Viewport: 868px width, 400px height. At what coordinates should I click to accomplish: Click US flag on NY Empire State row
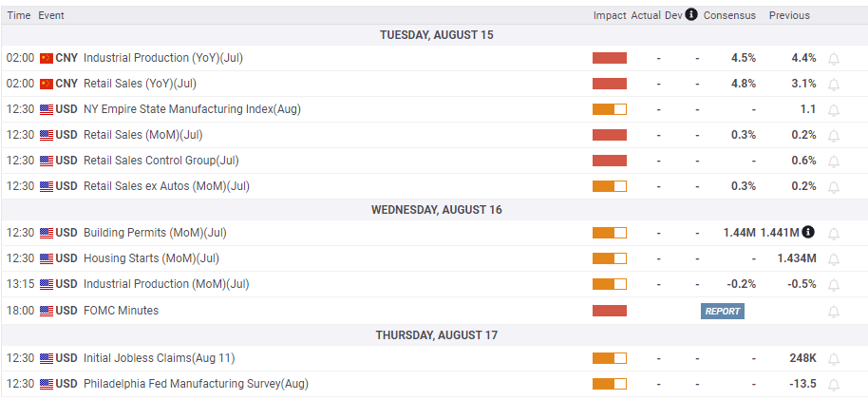[x=46, y=109]
